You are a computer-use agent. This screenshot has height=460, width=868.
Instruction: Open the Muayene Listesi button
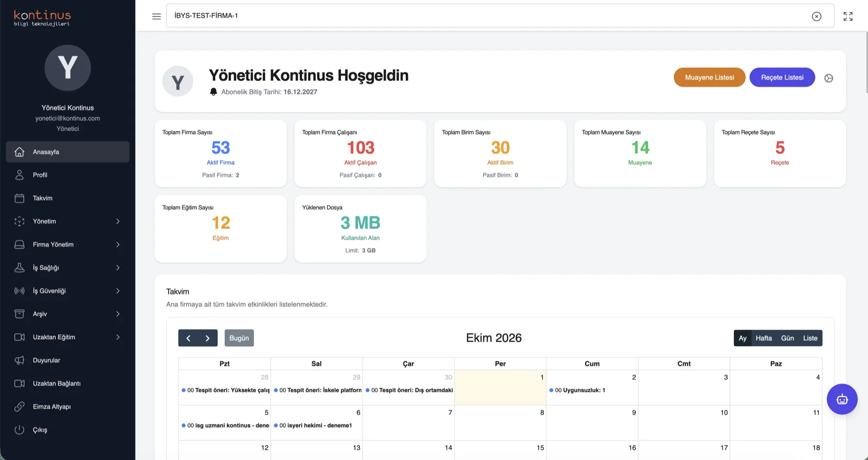[709, 78]
